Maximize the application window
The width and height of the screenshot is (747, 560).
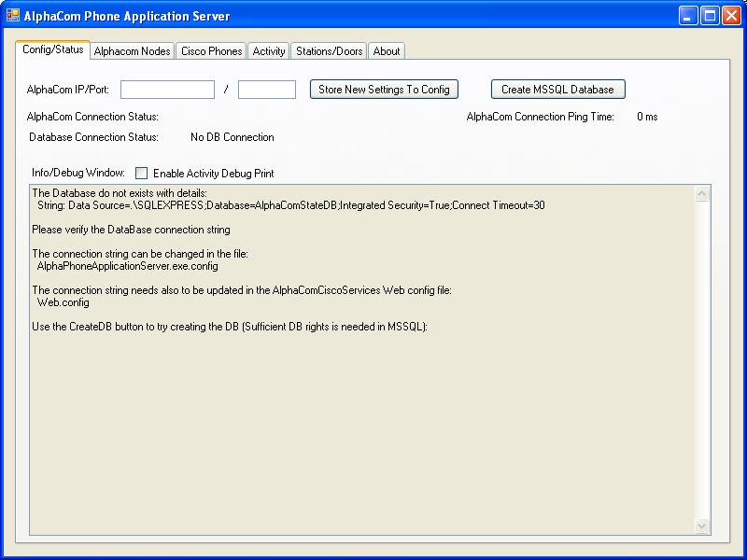click(x=710, y=16)
